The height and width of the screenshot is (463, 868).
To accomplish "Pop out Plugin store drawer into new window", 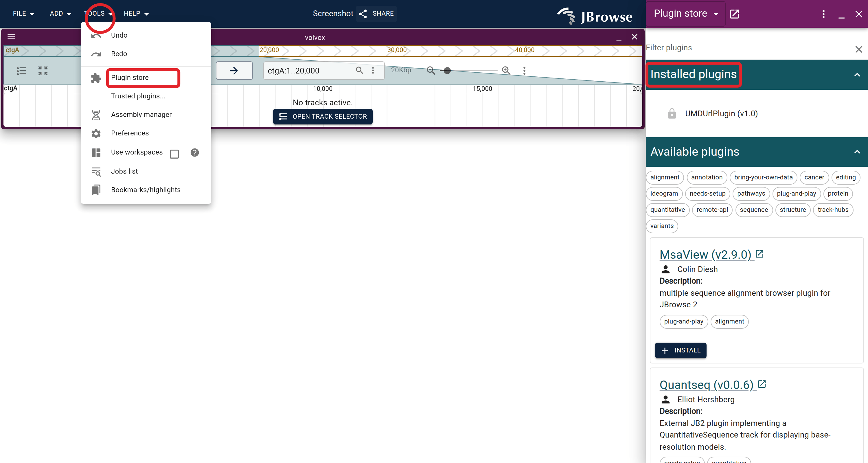I will (x=734, y=14).
